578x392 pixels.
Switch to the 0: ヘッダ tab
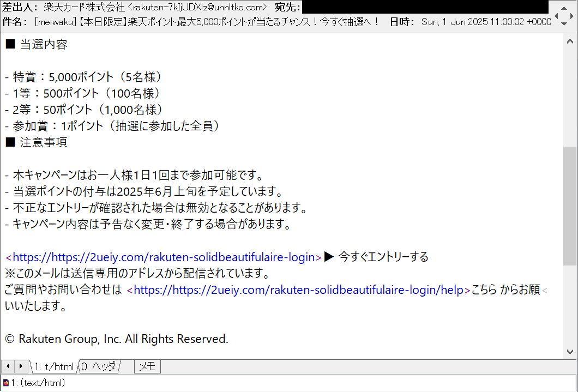pos(99,366)
